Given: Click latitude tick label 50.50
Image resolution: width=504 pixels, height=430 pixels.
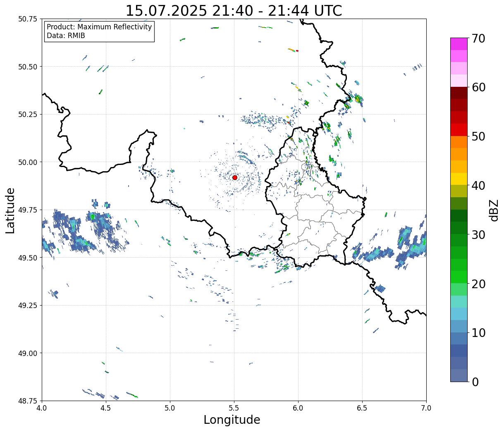Looking at the screenshot, I should (27, 67).
